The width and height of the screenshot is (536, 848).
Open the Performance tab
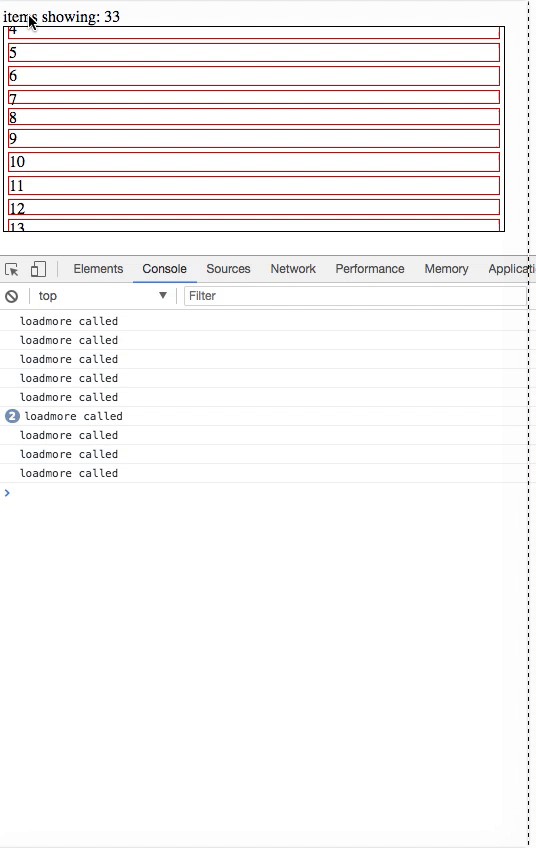coord(370,269)
